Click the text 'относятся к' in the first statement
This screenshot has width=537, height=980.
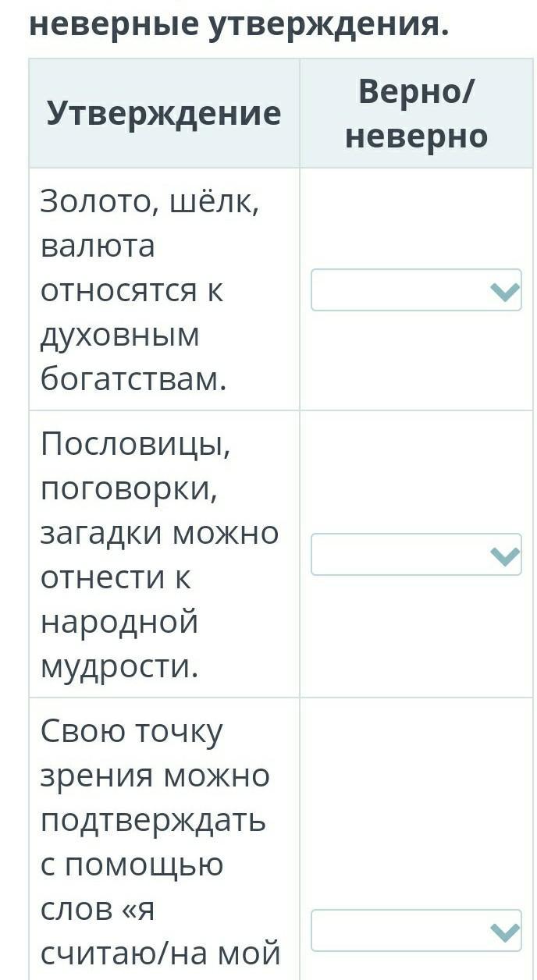tap(131, 291)
